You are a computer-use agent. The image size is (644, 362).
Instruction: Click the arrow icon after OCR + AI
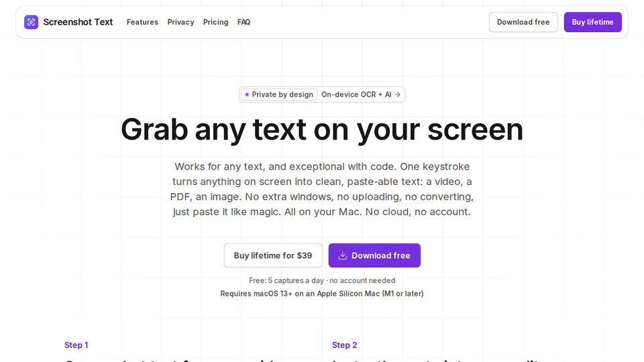[398, 95]
